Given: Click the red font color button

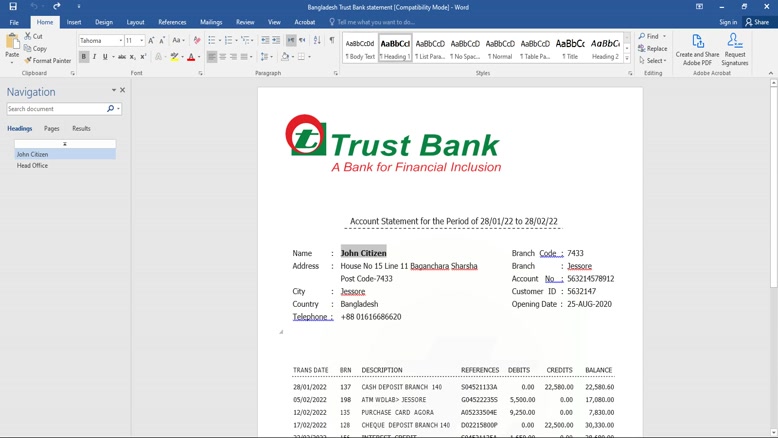Looking at the screenshot, I should (x=190, y=57).
